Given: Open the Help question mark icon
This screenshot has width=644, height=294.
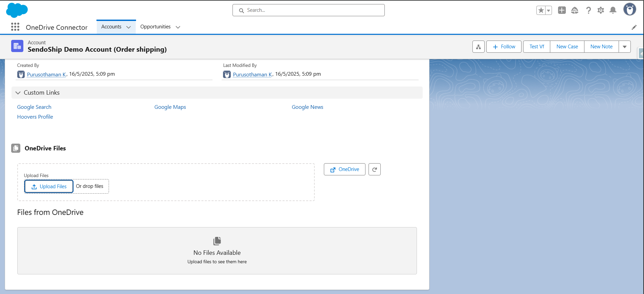Looking at the screenshot, I should tap(589, 10).
